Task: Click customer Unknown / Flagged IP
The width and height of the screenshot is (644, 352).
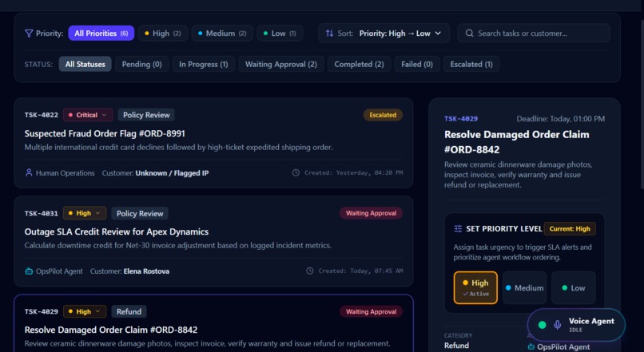Action: pyautogui.click(x=172, y=173)
